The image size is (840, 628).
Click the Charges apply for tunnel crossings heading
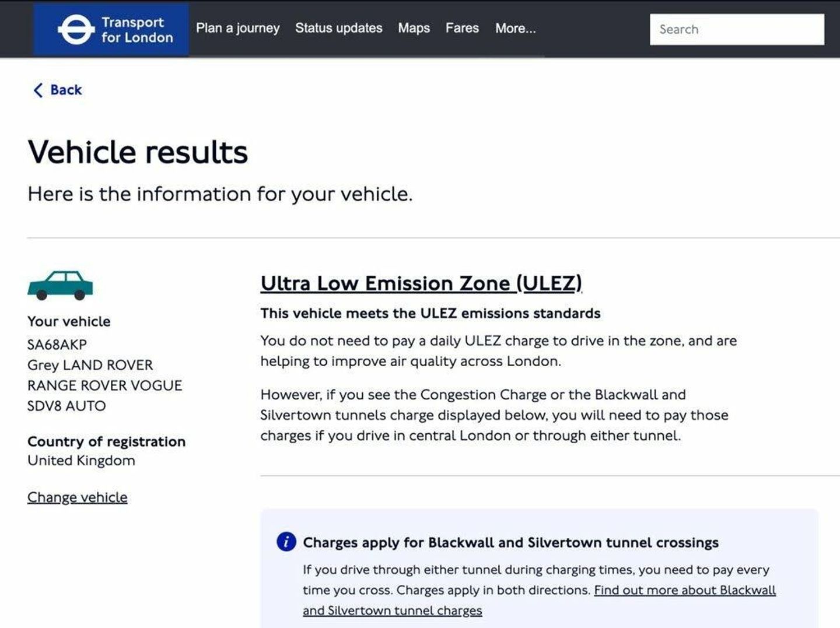tap(510, 542)
